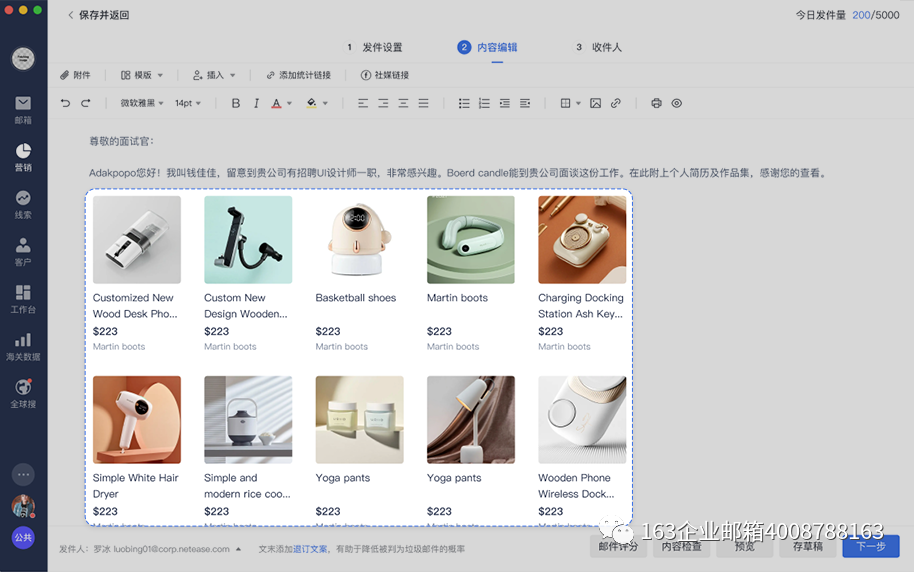Open the 邮箱 mailbox sidebar icon
Viewport: 914px width, 572px height.
tap(23, 110)
